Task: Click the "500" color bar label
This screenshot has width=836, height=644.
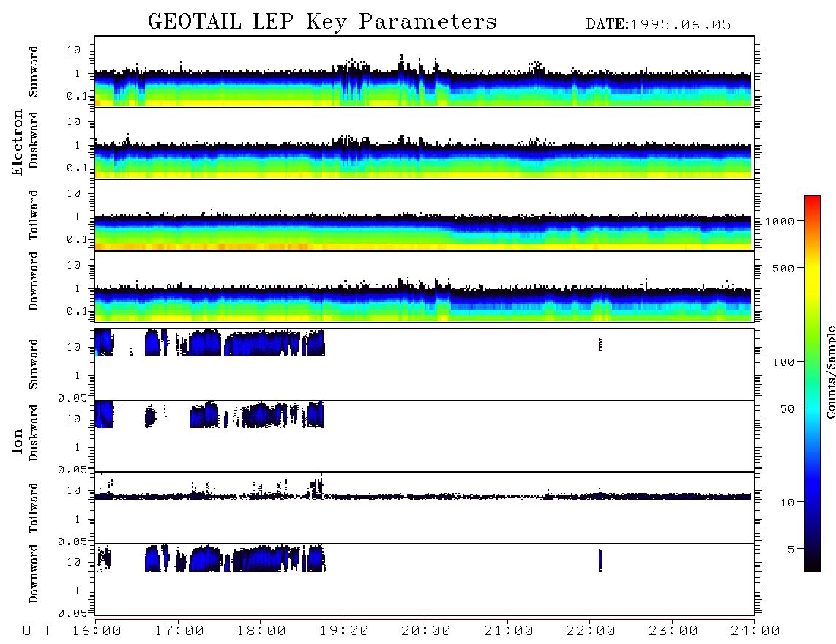Action: click(x=784, y=268)
